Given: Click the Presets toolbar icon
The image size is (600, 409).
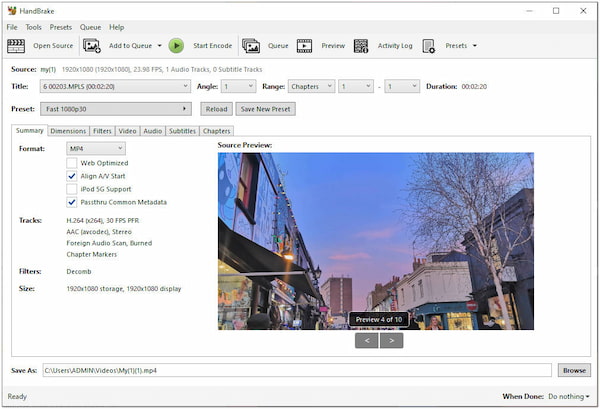Looking at the screenshot, I should pos(429,46).
